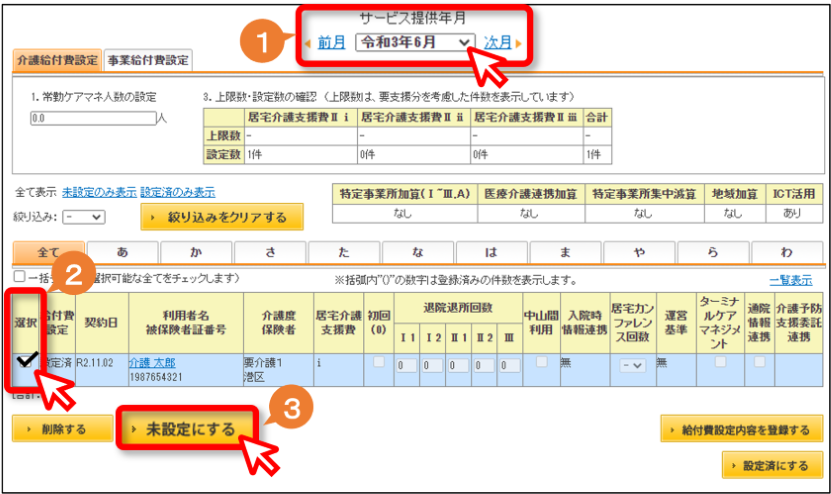
Task: Click the 絞り込みをクリアする button
Action: point(222,217)
